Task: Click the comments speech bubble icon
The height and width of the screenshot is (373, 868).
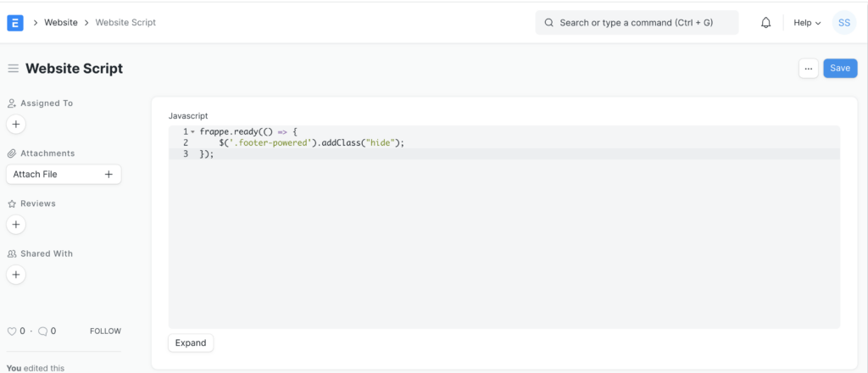Action: coord(42,331)
